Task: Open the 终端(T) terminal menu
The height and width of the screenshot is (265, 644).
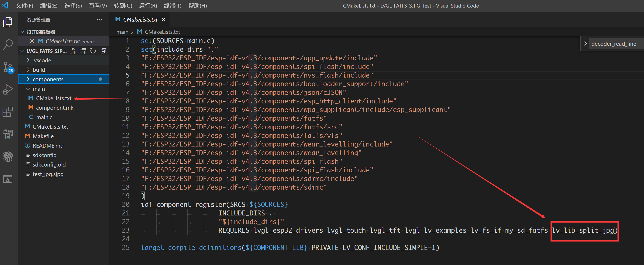Action: 172,6
